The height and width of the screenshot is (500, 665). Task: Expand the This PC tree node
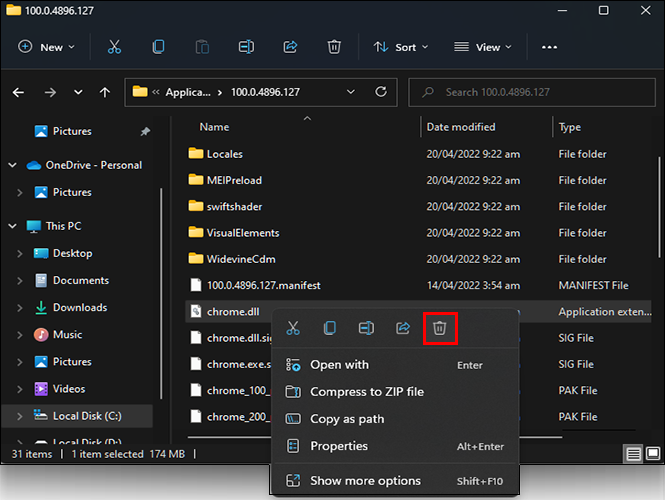pyautogui.click(x=12, y=226)
